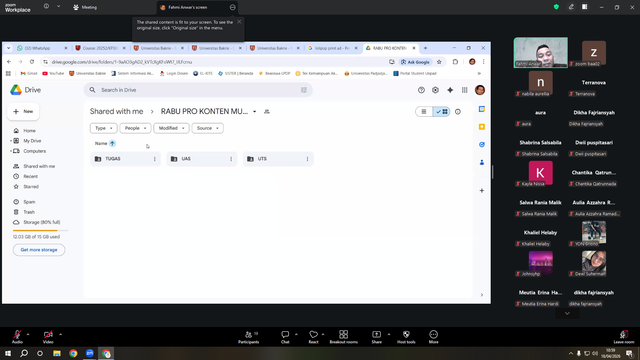
Task: Select the Meeting tab in Zoom
Action: pyautogui.click(x=85, y=7)
